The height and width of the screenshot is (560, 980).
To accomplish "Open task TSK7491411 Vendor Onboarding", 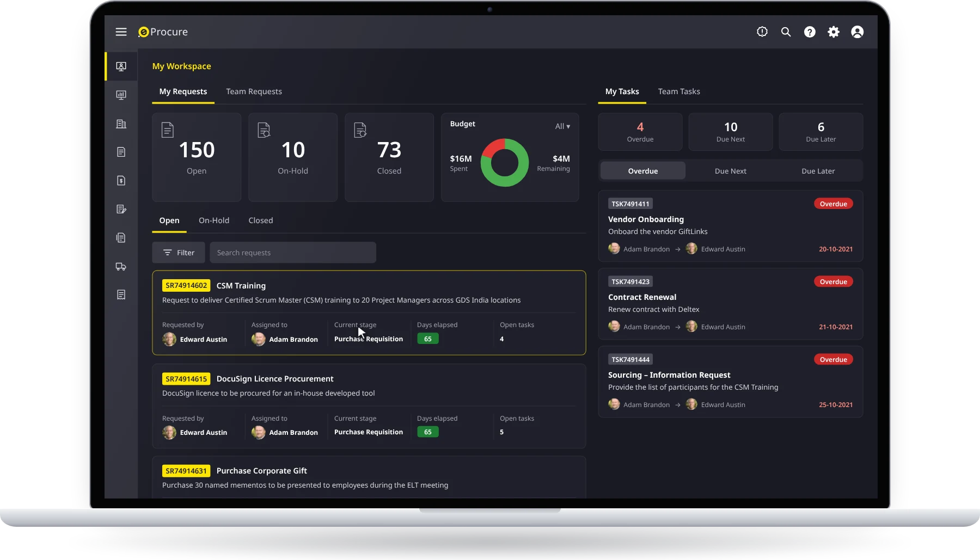I will point(731,226).
